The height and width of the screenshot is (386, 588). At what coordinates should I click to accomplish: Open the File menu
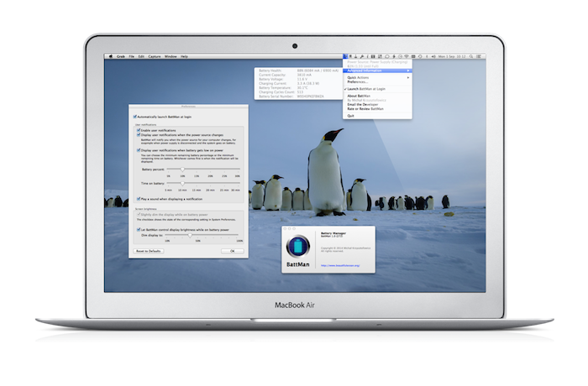point(132,56)
